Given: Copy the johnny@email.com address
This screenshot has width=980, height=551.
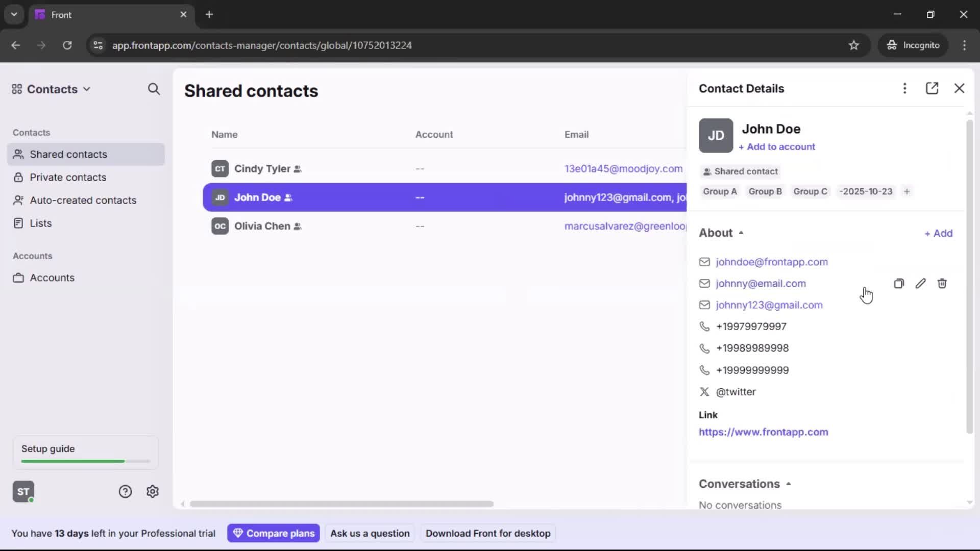Looking at the screenshot, I should click(899, 283).
